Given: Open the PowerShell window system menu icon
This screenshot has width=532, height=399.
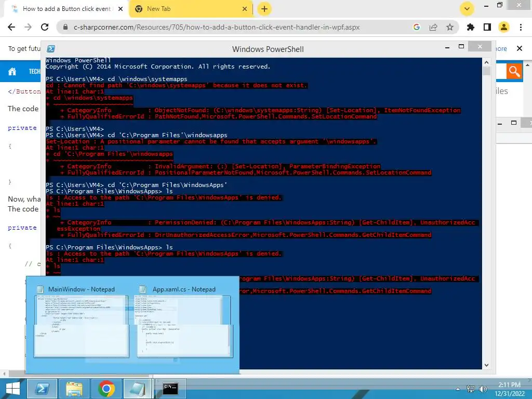Looking at the screenshot, I should point(51,49).
